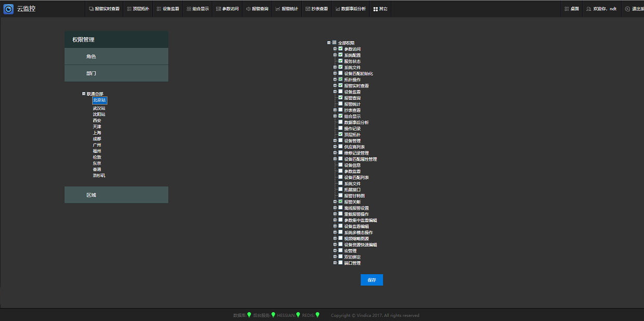Click the 顶层拓扑 icon in top navigation
This screenshot has height=321, width=644.
tap(129, 9)
